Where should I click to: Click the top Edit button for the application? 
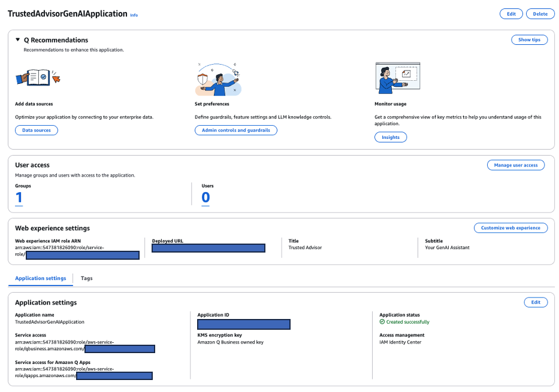click(511, 14)
